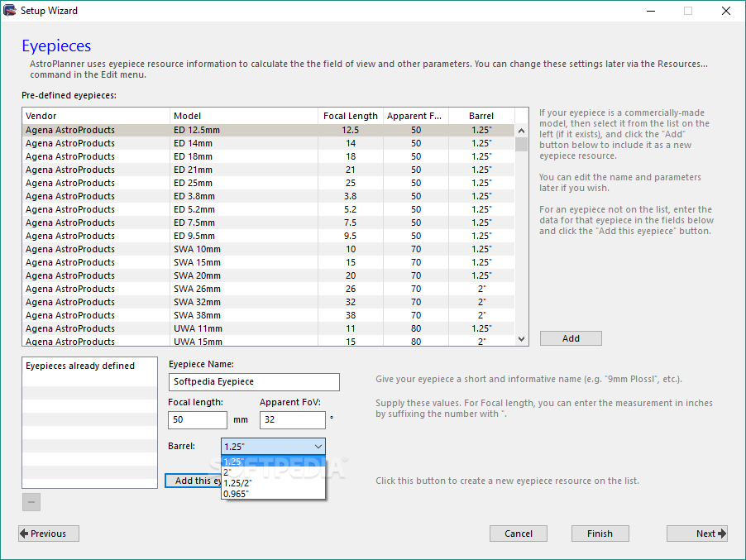Minimize the Setup Wizard window
The width and height of the screenshot is (746, 560).
click(651, 11)
